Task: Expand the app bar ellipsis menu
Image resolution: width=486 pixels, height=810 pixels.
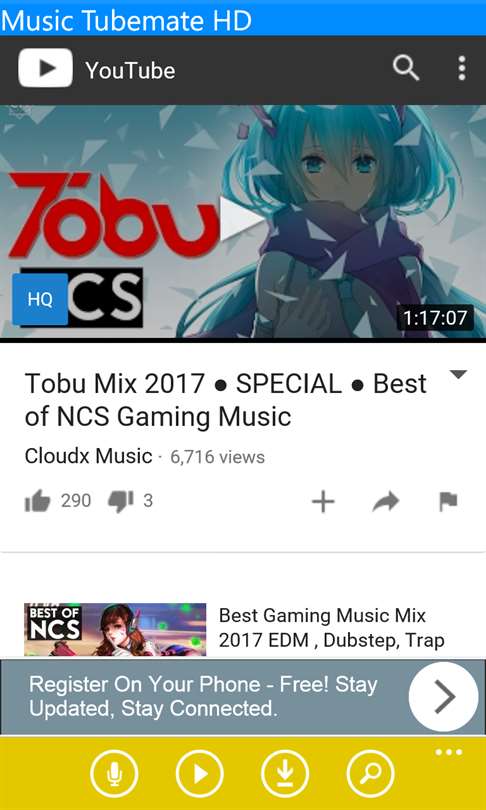Action: point(448,752)
